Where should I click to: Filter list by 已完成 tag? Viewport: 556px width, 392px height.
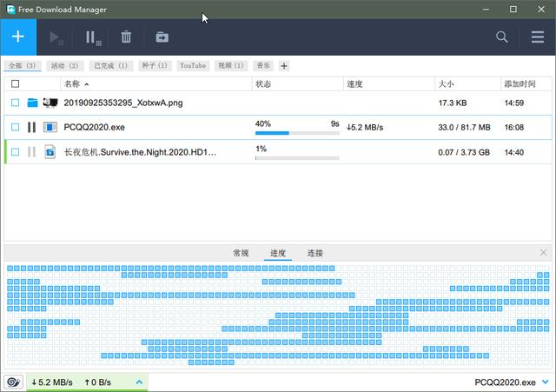tap(110, 66)
